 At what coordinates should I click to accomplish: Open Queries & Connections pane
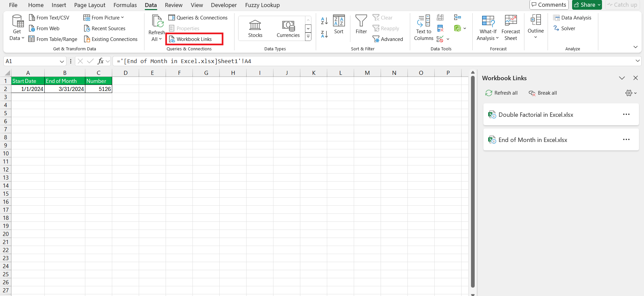click(198, 17)
